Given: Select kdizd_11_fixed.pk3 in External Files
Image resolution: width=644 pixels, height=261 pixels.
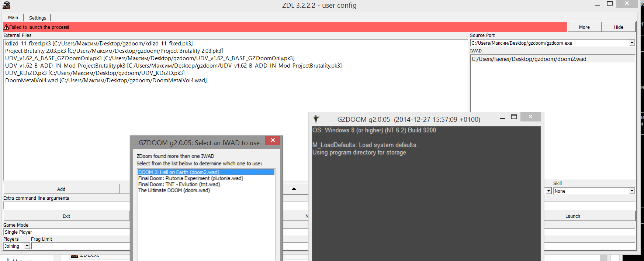Looking at the screenshot, I should click(99, 44).
